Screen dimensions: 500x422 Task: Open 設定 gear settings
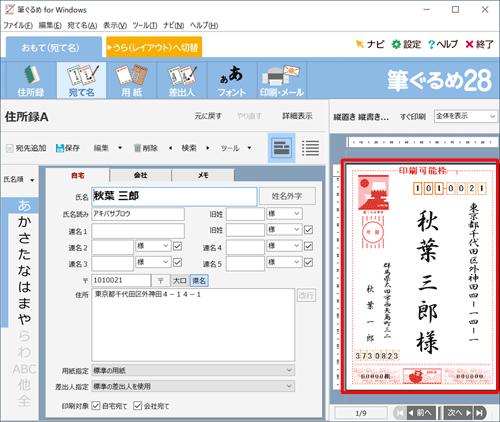pyautogui.click(x=406, y=44)
